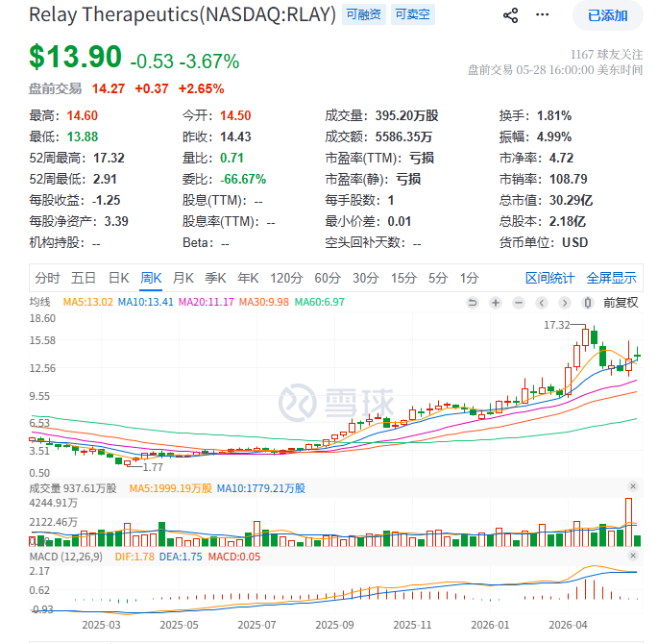Viewport: 658px width, 644px height.
Task: Open the 前复权 adjustment dropdown
Action: click(x=621, y=303)
